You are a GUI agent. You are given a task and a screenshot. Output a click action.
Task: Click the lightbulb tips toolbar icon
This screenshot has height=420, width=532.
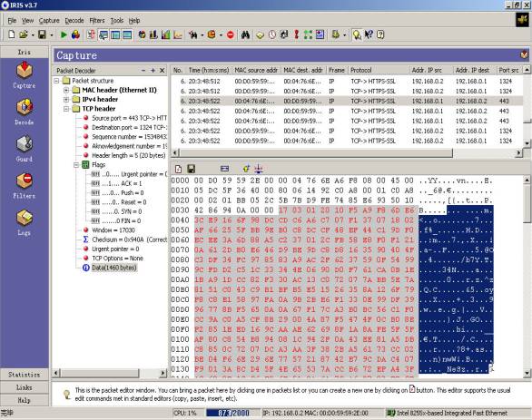(x=357, y=34)
